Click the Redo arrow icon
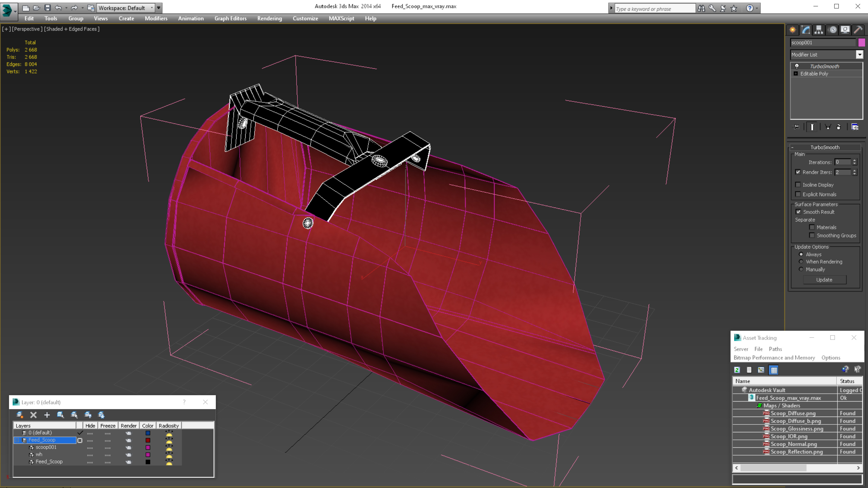The height and width of the screenshot is (488, 868). 74,8
